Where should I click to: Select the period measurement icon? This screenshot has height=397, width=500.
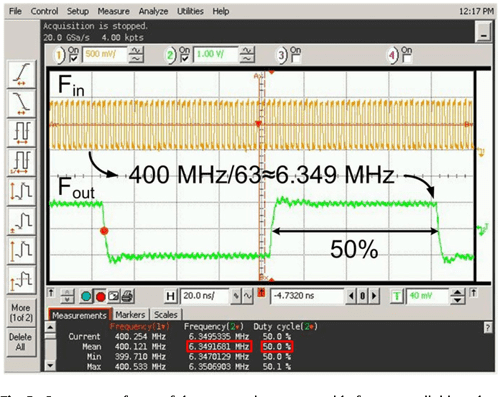(x=21, y=133)
